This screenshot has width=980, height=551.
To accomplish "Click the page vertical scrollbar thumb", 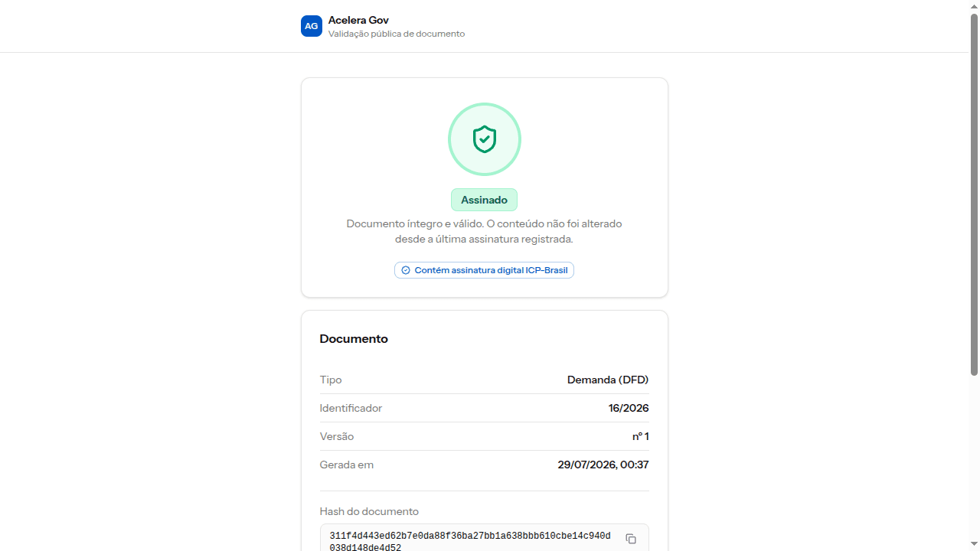I will [x=975, y=194].
